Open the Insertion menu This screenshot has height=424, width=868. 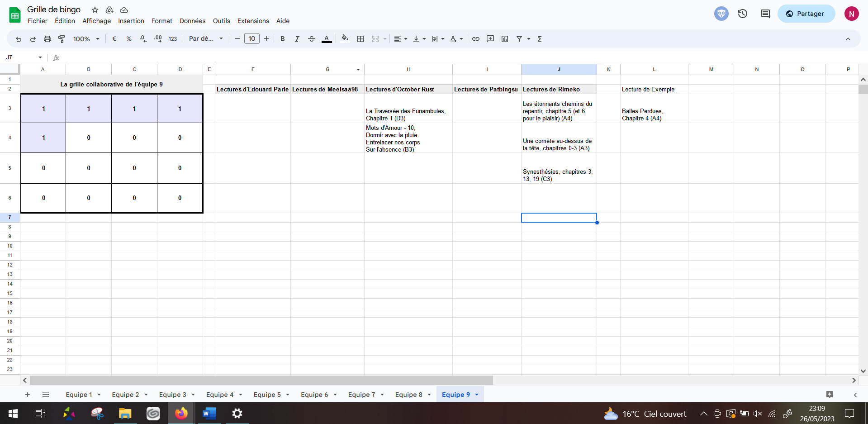pyautogui.click(x=131, y=21)
